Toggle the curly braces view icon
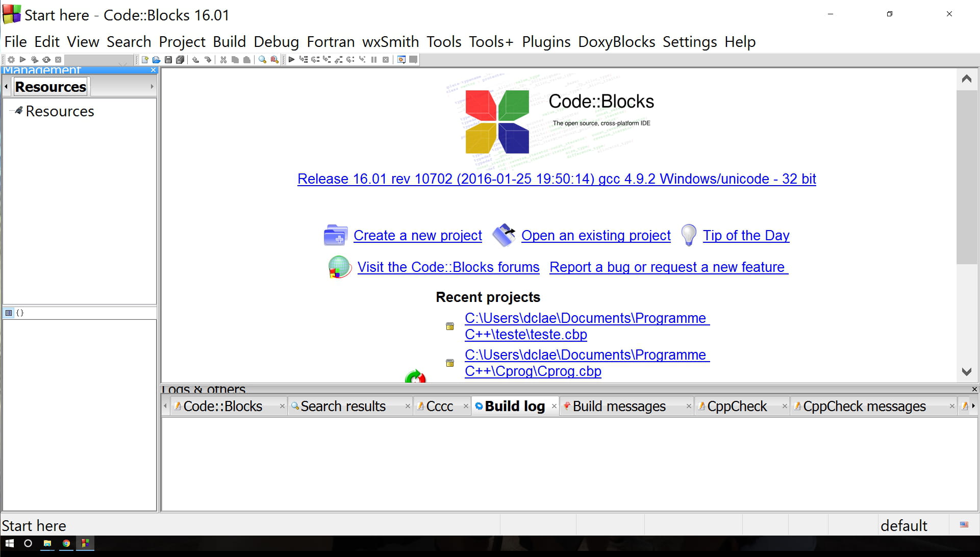This screenshot has width=980, height=557. [20, 313]
